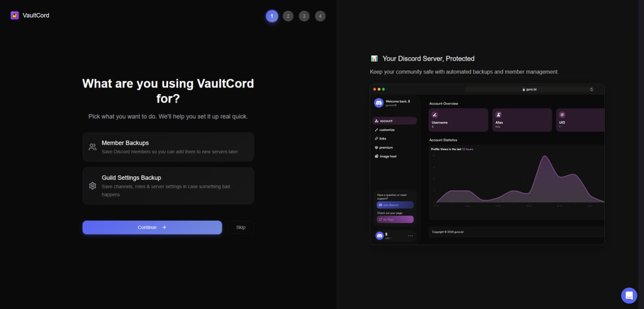Jump to onboarding step 4
This screenshot has height=309, width=644.
(x=320, y=16)
